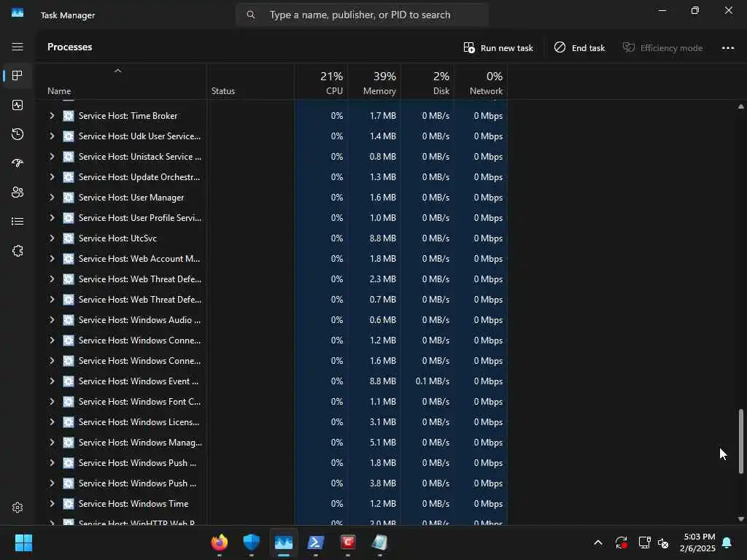Open the Details page icon
Image resolution: width=747 pixels, height=560 pixels.
coord(18,222)
